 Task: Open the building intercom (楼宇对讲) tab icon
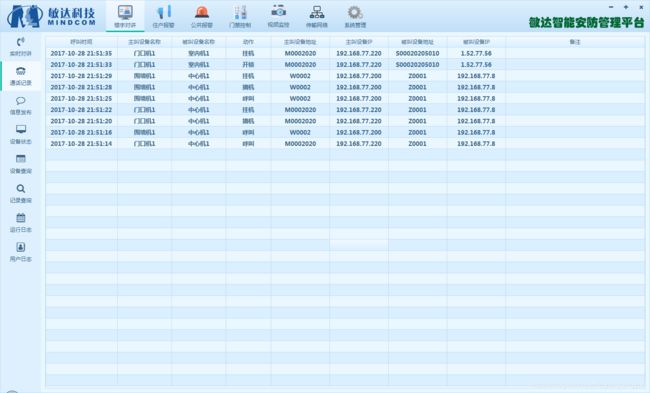125,12
